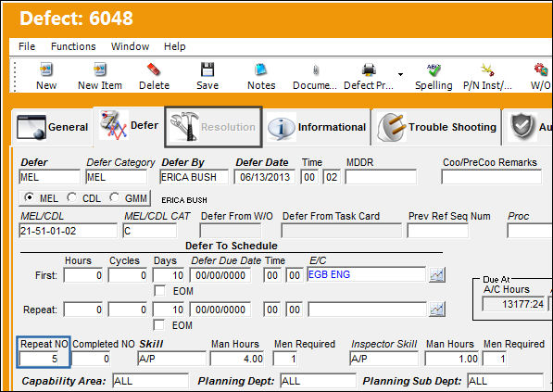Click the Repeat row Hours field
This screenshot has width=553, height=392.
click(x=83, y=310)
